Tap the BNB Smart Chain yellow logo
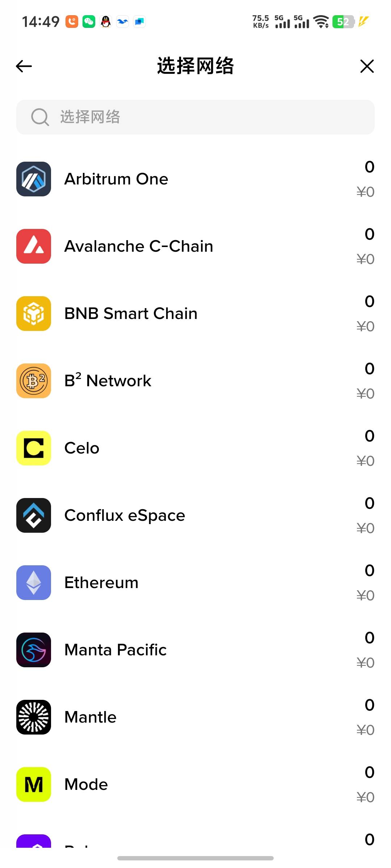 [34, 314]
